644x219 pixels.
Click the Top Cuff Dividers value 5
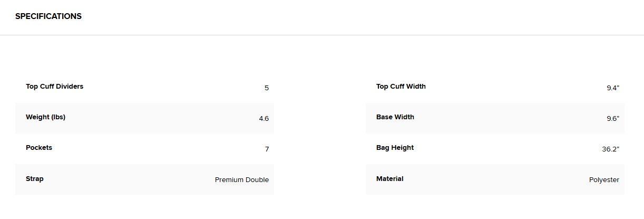267,88
